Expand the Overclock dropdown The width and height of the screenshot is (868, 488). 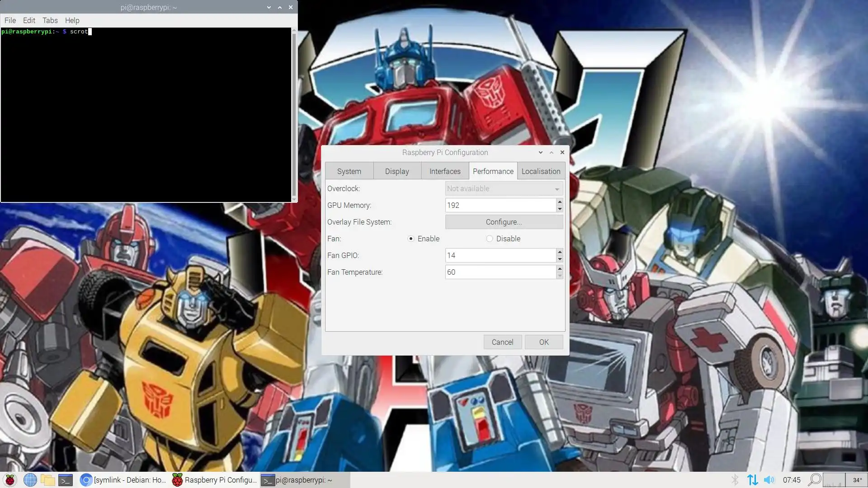[x=504, y=188]
